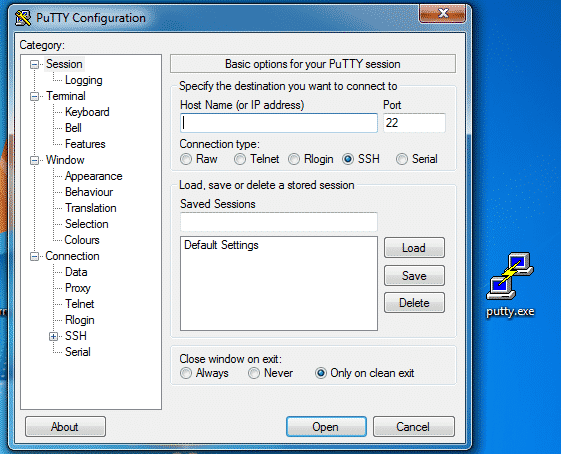
Task: Click the Load button
Action: 414,248
